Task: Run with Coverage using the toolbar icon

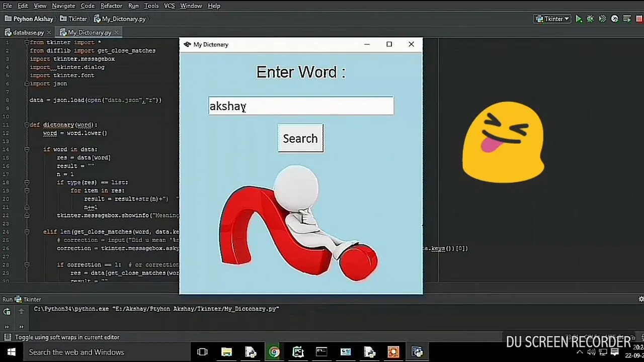Action: (x=602, y=19)
